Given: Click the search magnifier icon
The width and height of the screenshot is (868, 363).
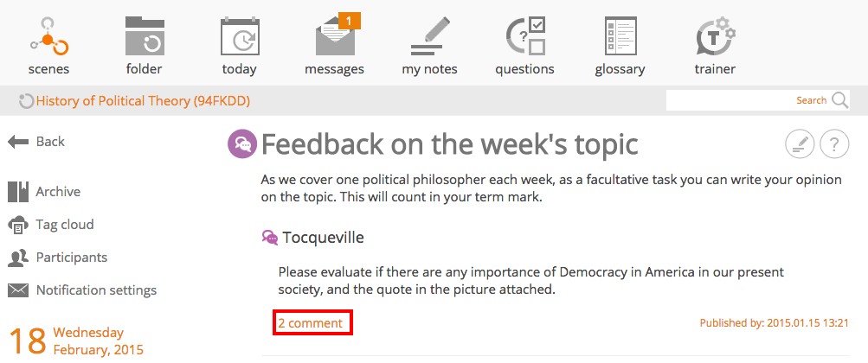Looking at the screenshot, I should coord(839,100).
